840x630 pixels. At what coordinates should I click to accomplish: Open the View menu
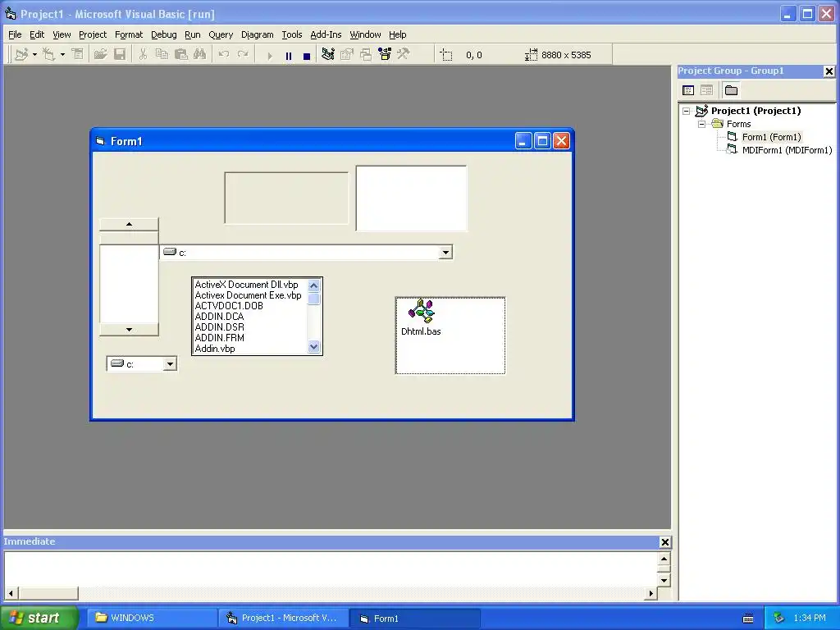click(x=62, y=34)
